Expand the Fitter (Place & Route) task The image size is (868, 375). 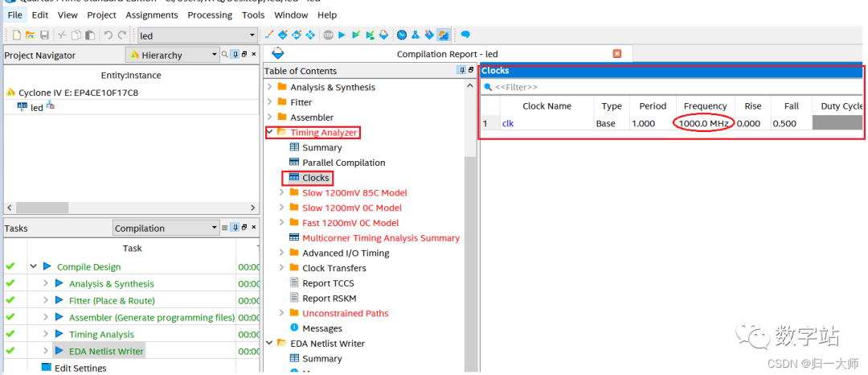(46, 300)
